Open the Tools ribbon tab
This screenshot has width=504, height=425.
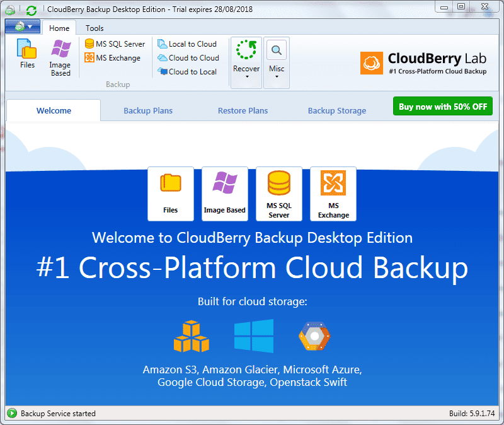94,28
